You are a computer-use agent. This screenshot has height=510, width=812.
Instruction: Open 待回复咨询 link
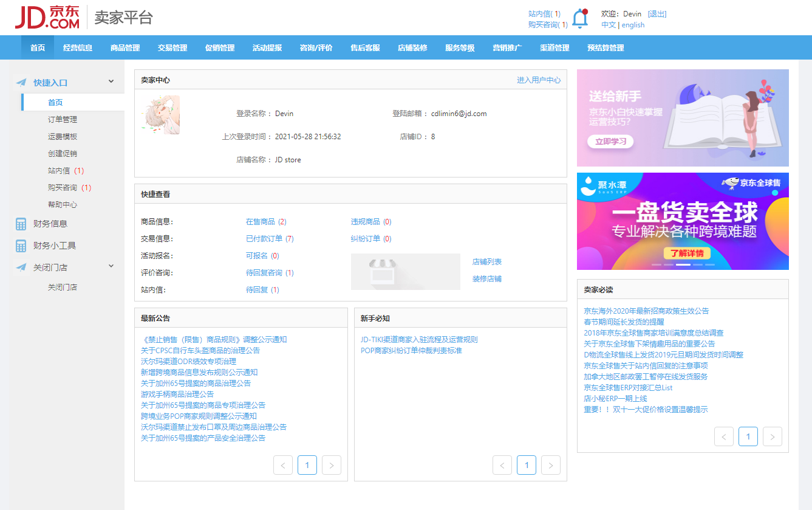pos(270,272)
